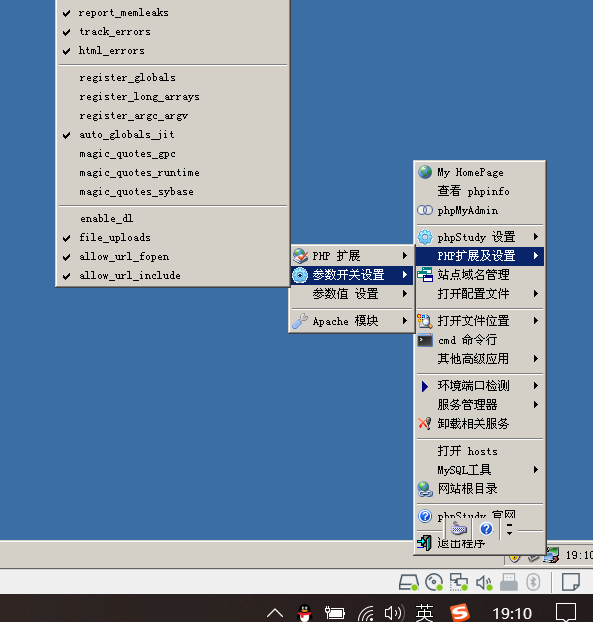Click the phpMyAdmin linked-rings icon
The width and height of the screenshot is (593, 622).
pyautogui.click(x=425, y=210)
